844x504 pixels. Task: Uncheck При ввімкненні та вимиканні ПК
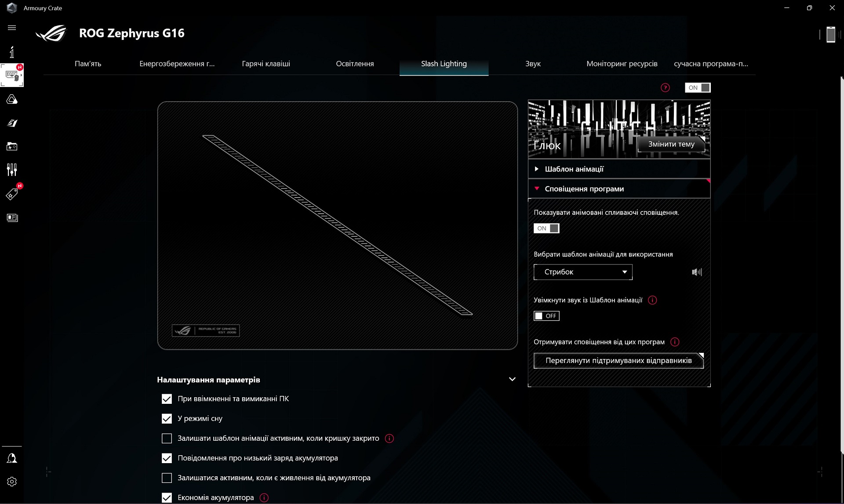pos(167,399)
